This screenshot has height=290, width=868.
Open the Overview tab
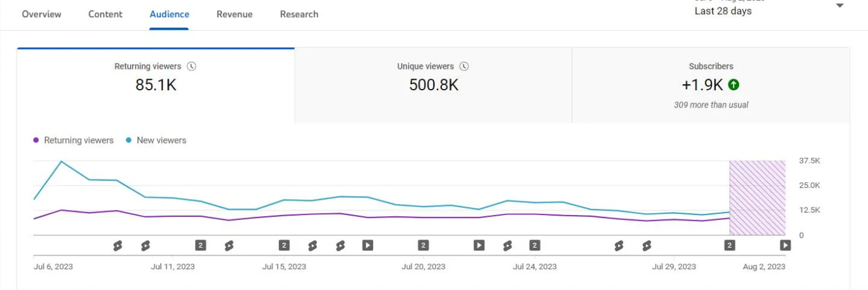click(42, 14)
